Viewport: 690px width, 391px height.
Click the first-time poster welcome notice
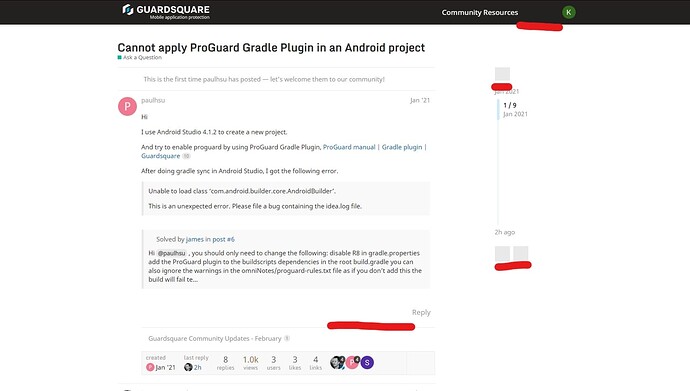pos(264,80)
